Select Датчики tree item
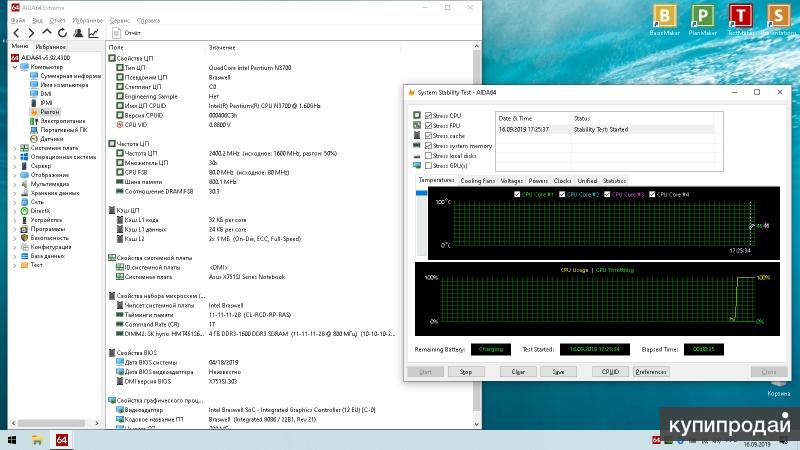Image resolution: width=800 pixels, height=450 pixels. click(52, 139)
